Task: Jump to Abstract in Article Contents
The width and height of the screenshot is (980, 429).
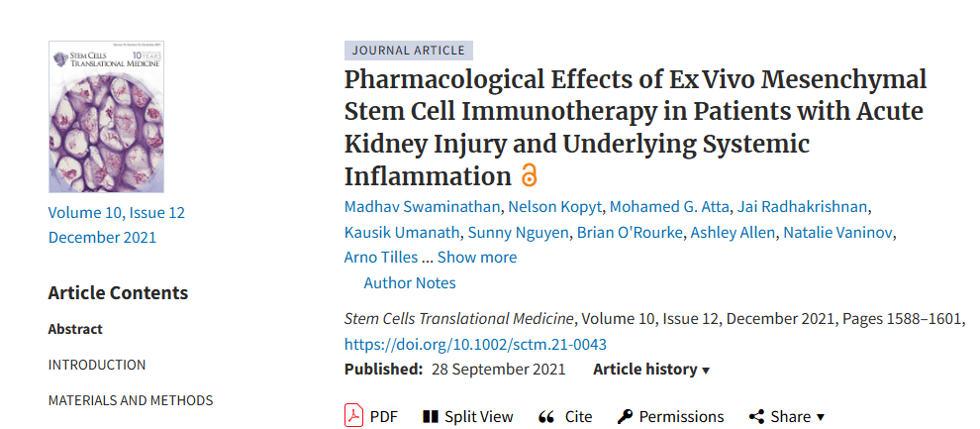Action: (75, 329)
